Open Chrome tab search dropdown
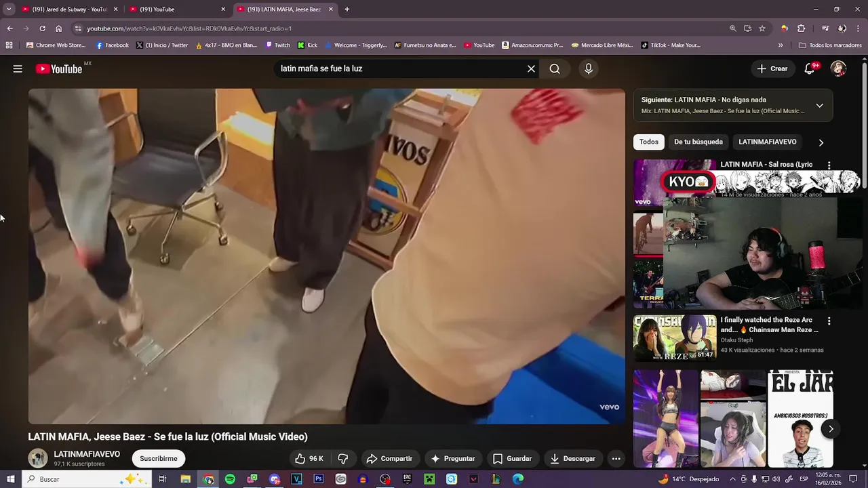The width and height of the screenshot is (868, 488). click(x=9, y=9)
